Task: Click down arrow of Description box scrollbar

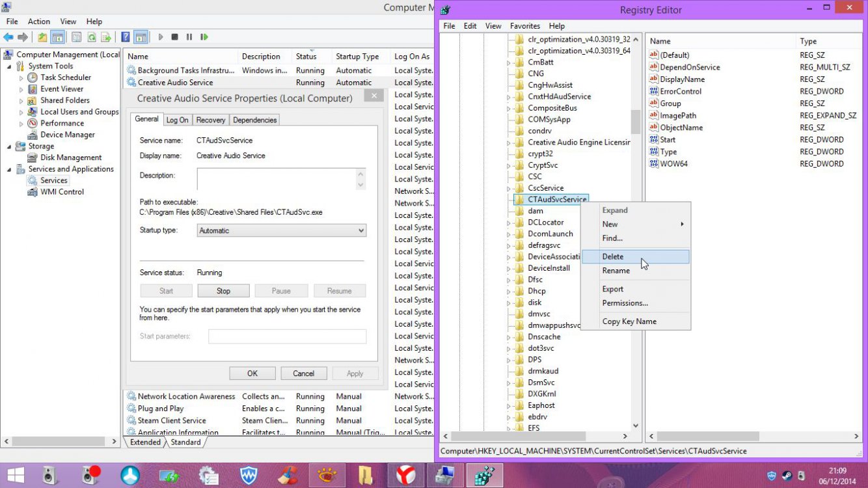Action: click(x=360, y=185)
